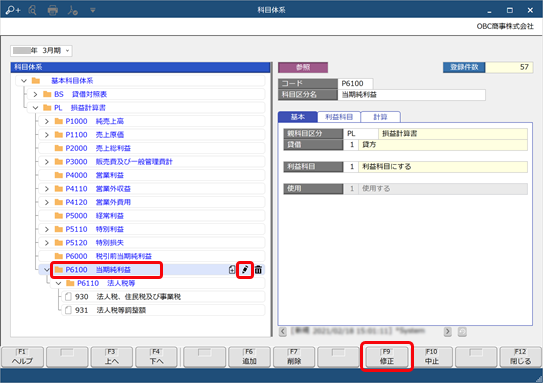This screenshot has width=543, height=383.
Task: Click the previous history arrow below detail panel
Action: coord(283,332)
